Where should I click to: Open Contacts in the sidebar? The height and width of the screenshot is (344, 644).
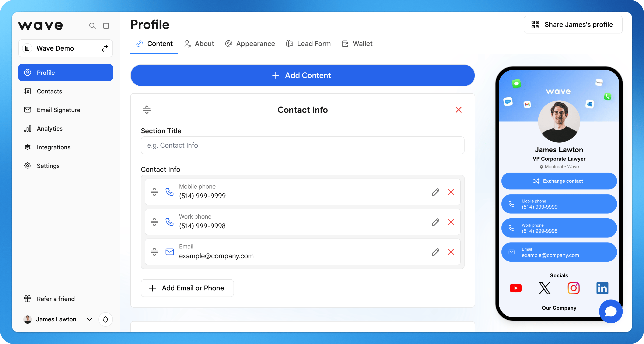tap(66, 91)
